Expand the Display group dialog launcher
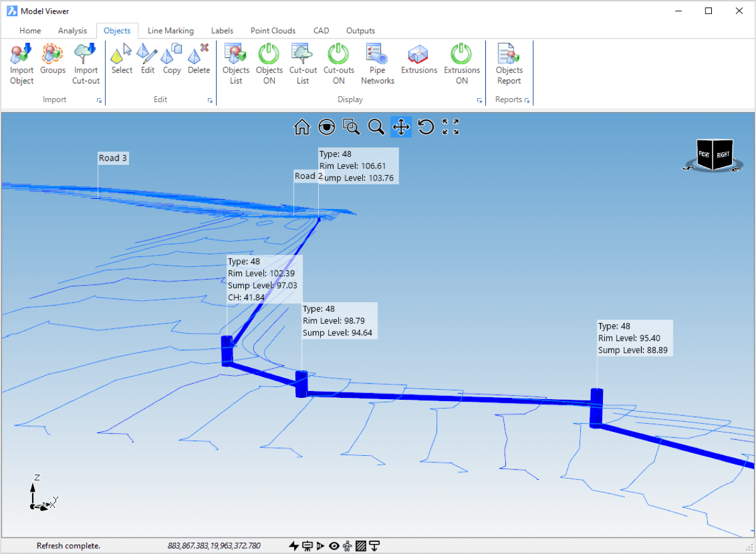Screen dimensions: 756x554 (x=479, y=101)
